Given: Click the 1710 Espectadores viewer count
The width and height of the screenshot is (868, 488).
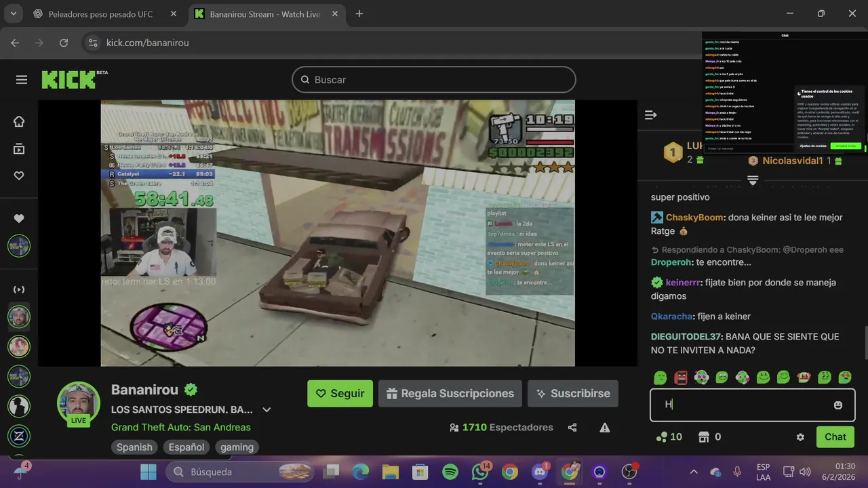Looking at the screenshot, I should coord(501,428).
